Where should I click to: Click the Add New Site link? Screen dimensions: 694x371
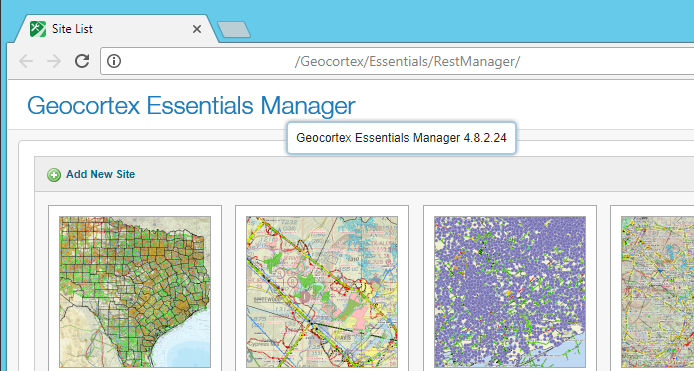tap(100, 174)
